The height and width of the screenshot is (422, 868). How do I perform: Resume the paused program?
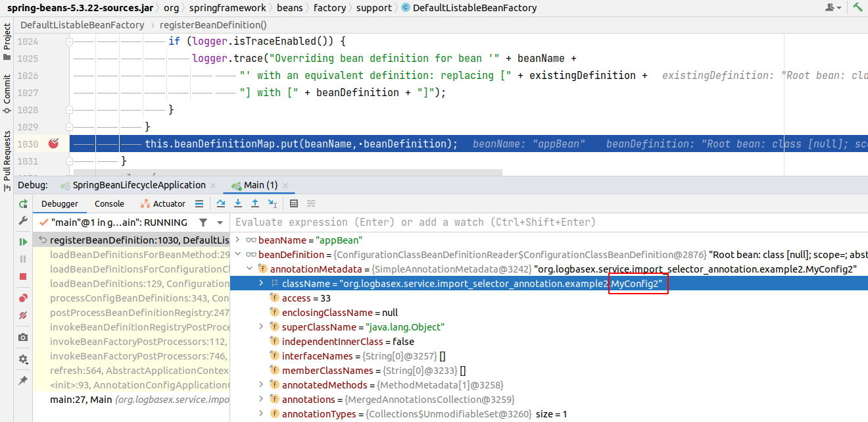[23, 241]
